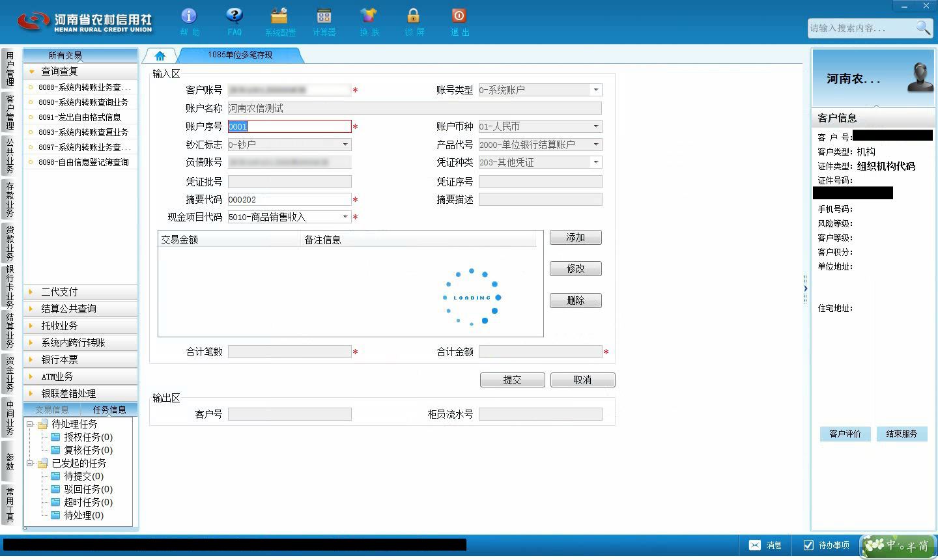The height and width of the screenshot is (560, 938).
Task: Focus the 账户序号 input field
Action: (x=289, y=126)
